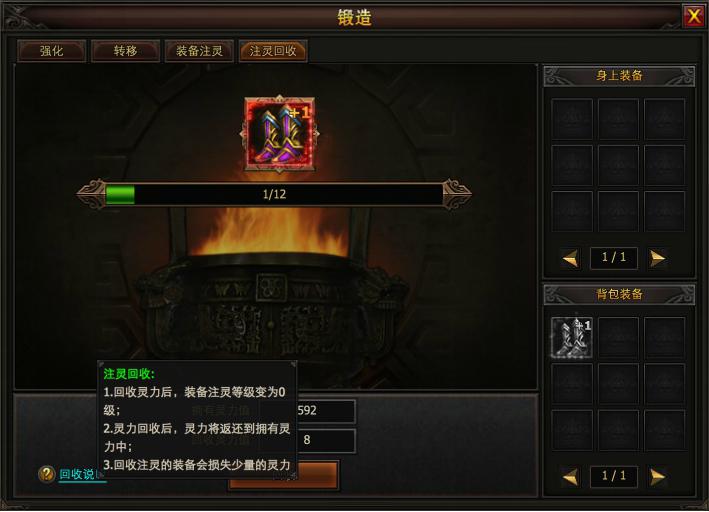Click first empty slot in 身上装备
Image resolution: width=709 pixels, height=512 pixels.
click(x=572, y=119)
